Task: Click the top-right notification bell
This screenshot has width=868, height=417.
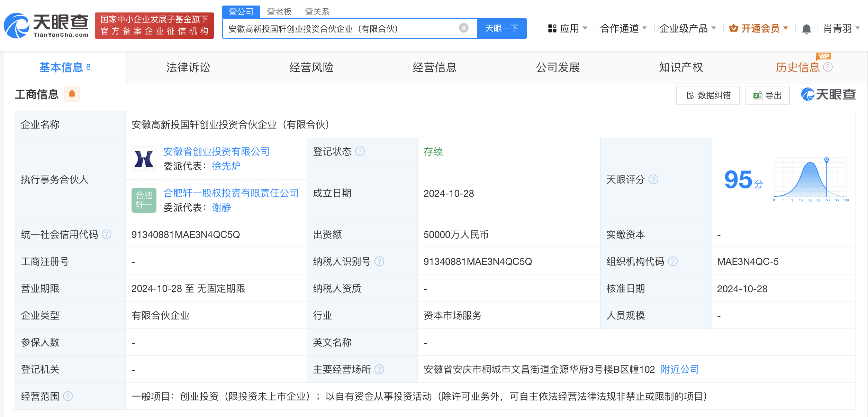Action: [806, 29]
